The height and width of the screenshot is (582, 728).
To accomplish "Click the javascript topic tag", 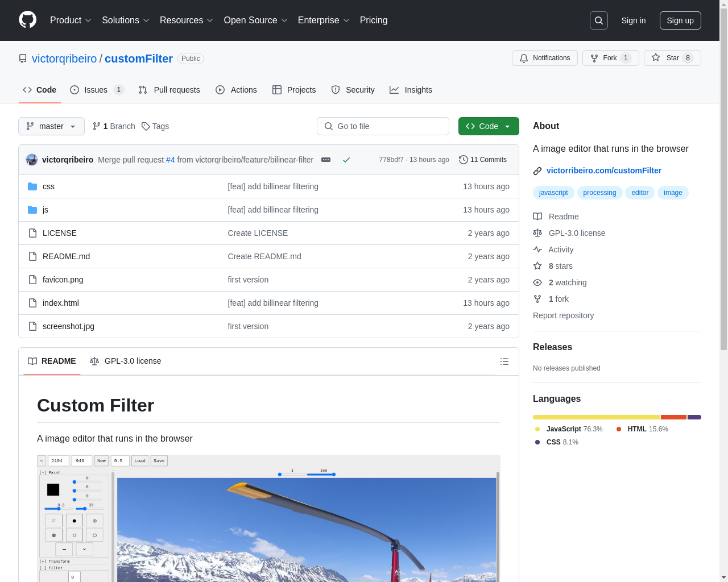I will pyautogui.click(x=553, y=193).
